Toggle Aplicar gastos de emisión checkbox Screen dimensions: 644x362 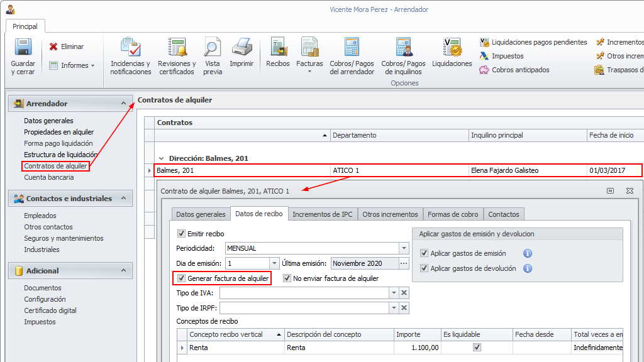point(425,253)
